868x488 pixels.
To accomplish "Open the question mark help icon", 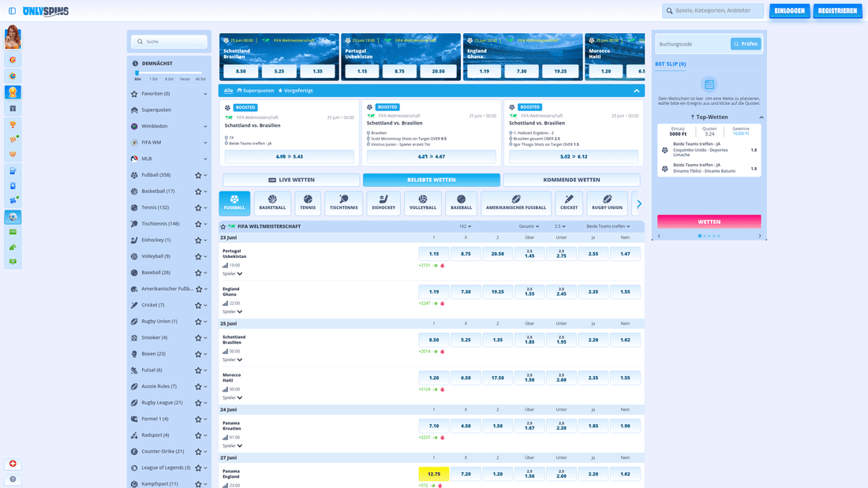I will [13, 479].
